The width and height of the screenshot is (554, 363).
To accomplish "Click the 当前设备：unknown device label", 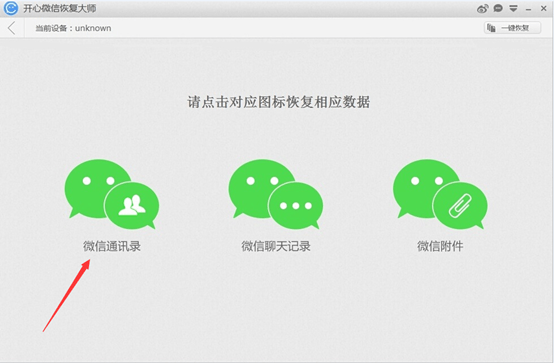I will (x=73, y=28).
